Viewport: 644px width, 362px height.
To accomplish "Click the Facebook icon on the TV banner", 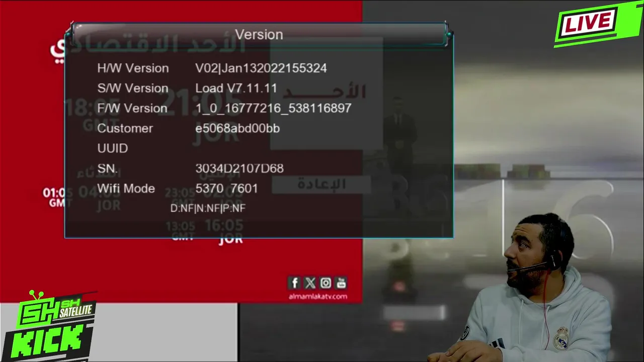I will (295, 283).
